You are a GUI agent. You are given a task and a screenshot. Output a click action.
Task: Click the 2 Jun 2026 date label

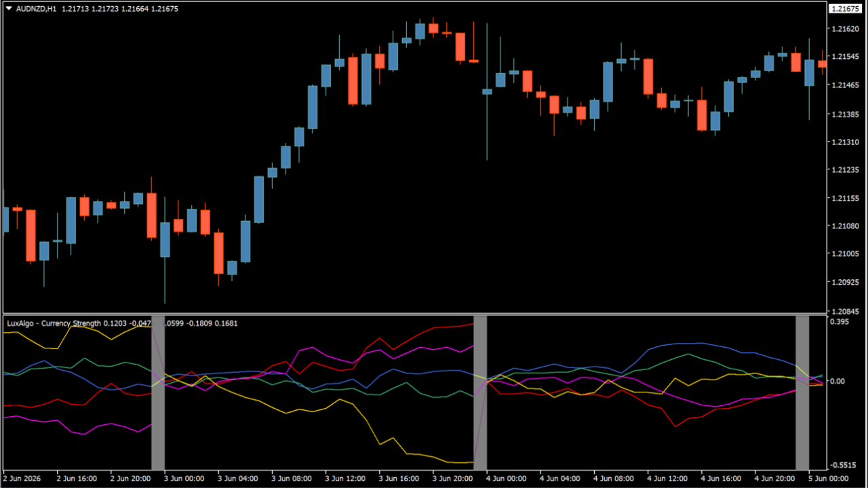(x=22, y=479)
